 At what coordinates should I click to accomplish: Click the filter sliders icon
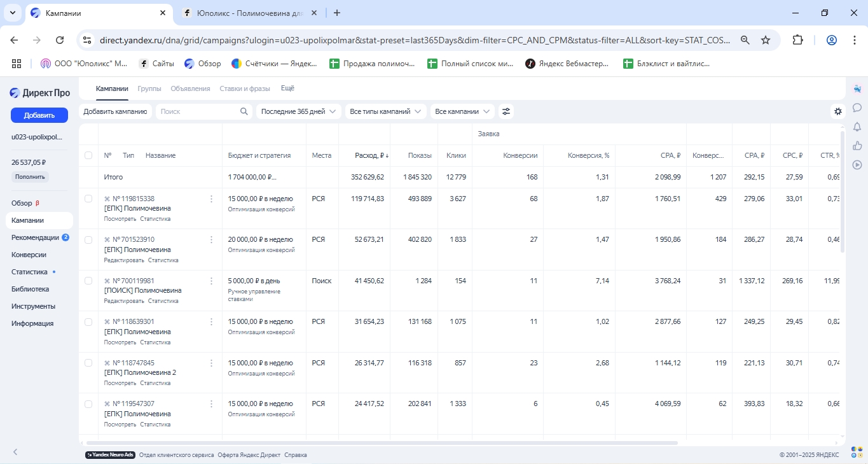(x=506, y=111)
